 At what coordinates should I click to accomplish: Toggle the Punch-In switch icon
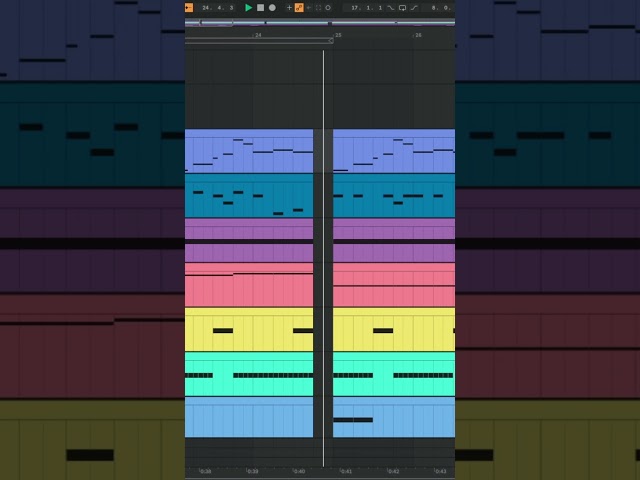pyautogui.click(x=391, y=7)
